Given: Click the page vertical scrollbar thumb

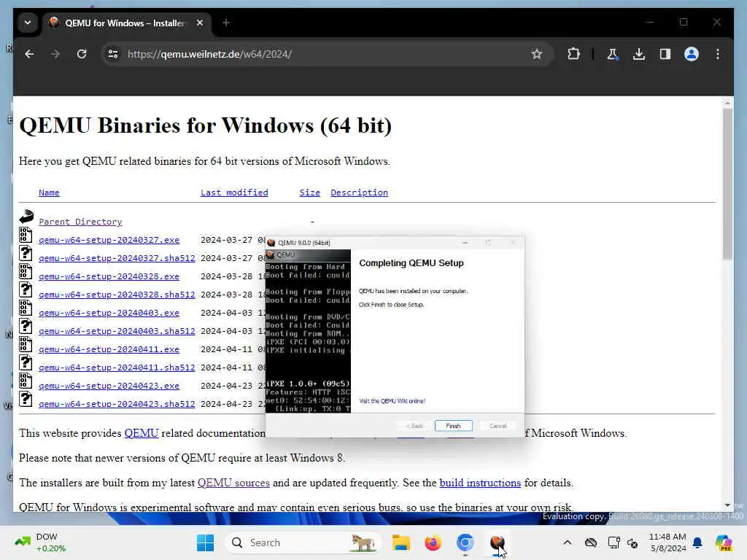Looking at the screenshot, I should [727, 184].
